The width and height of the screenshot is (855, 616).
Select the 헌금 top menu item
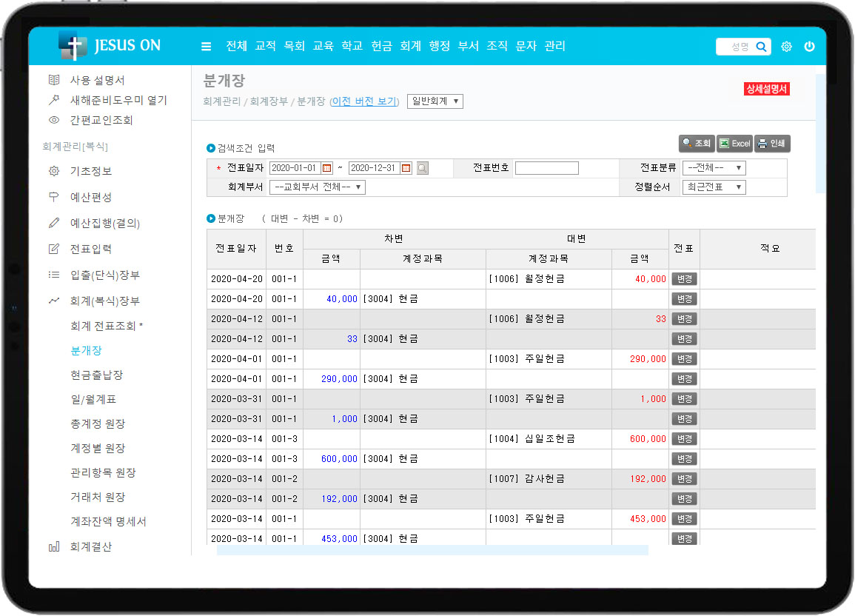click(381, 46)
